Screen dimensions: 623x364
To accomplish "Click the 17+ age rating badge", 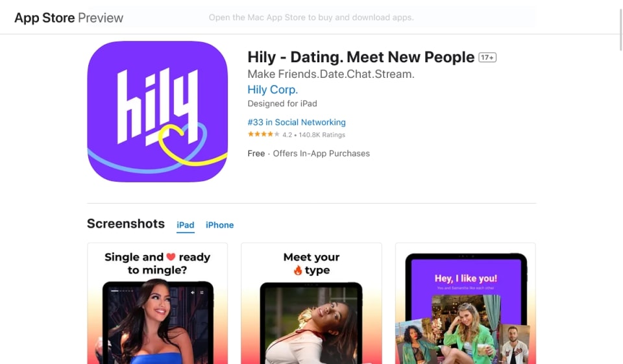I will pos(487,57).
